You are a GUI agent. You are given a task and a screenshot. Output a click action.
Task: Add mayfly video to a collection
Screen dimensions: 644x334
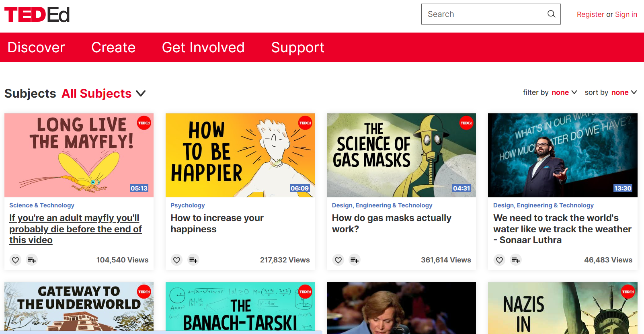[x=32, y=260]
